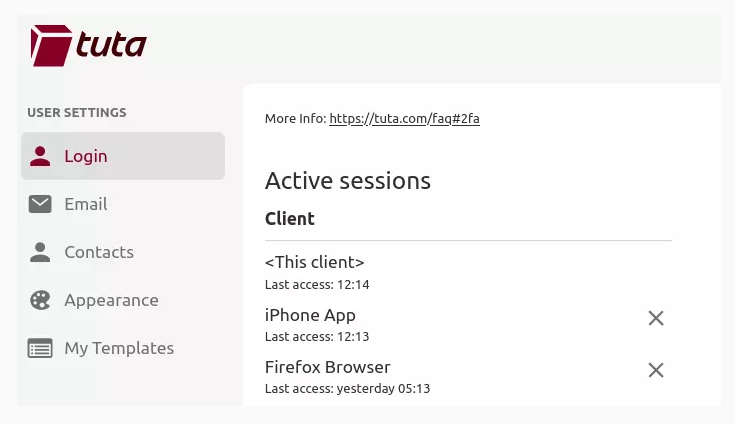Click the Tuta logo icon
Image resolution: width=735 pixels, height=424 pixels.
tap(50, 45)
